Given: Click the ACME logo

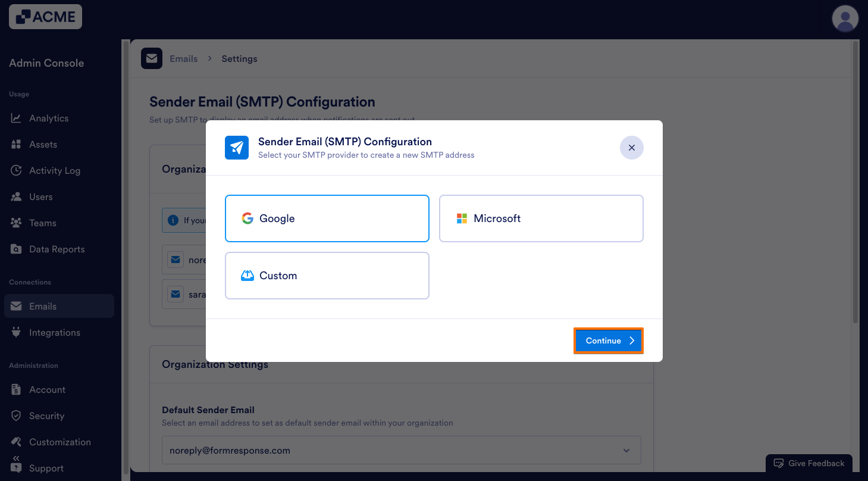Looking at the screenshot, I should tap(45, 17).
